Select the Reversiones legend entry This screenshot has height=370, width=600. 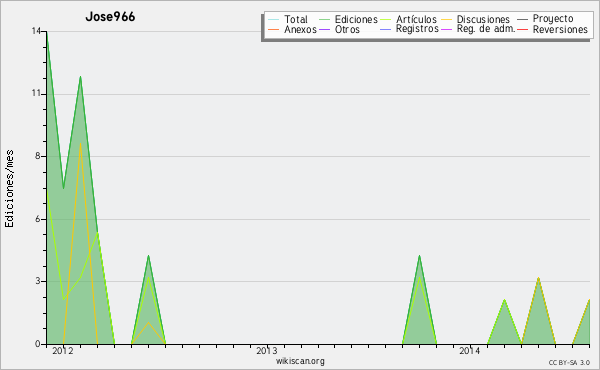click(x=560, y=29)
